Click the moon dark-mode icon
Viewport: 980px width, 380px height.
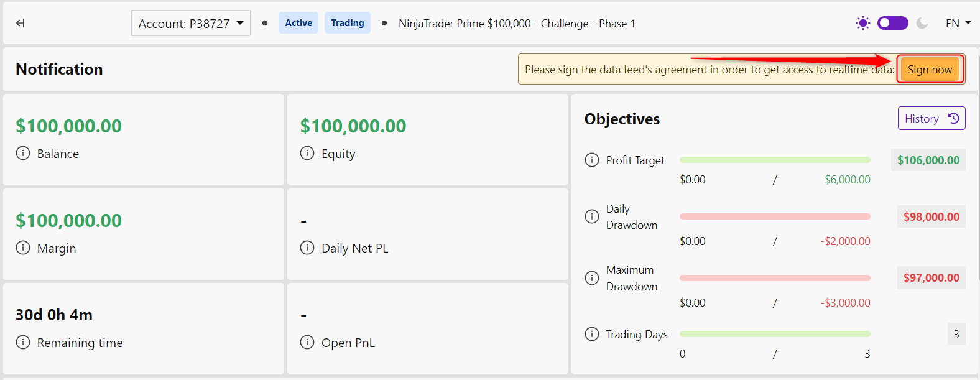[922, 23]
